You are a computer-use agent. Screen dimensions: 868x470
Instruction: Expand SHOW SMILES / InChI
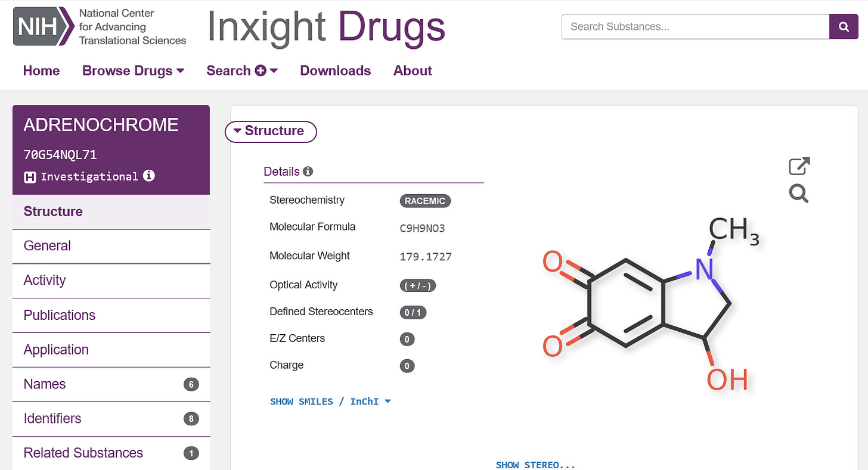330,401
